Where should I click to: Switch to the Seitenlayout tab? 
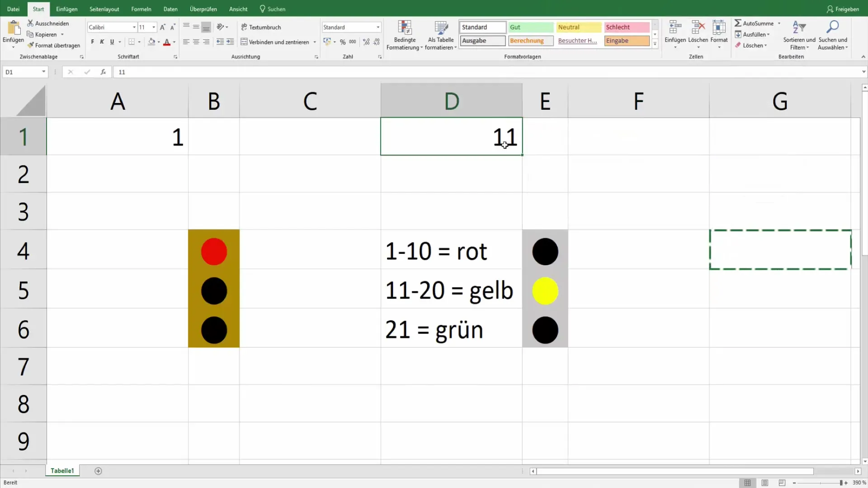[104, 9]
